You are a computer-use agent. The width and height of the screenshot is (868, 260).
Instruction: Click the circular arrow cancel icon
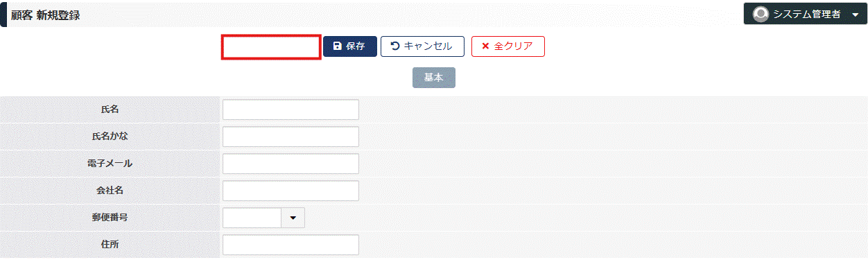coord(395,46)
